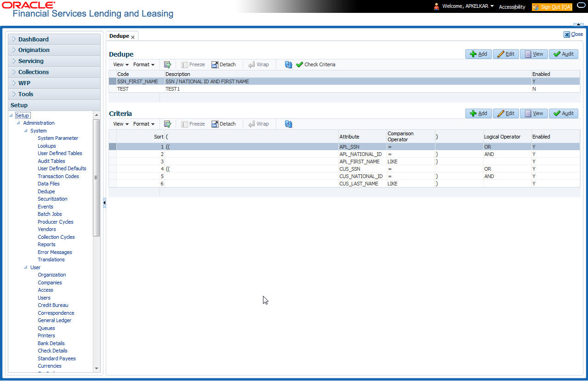Open Transaction Codes
This screenshot has width=588, height=381.
click(x=58, y=177)
